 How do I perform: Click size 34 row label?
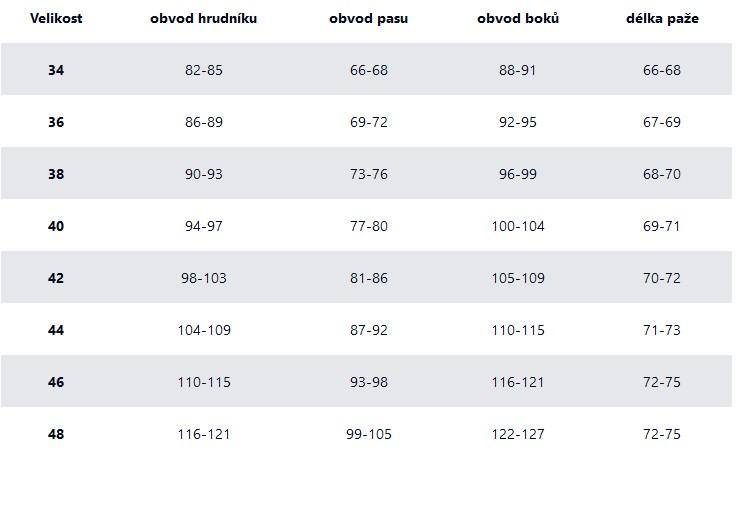tap(56, 70)
